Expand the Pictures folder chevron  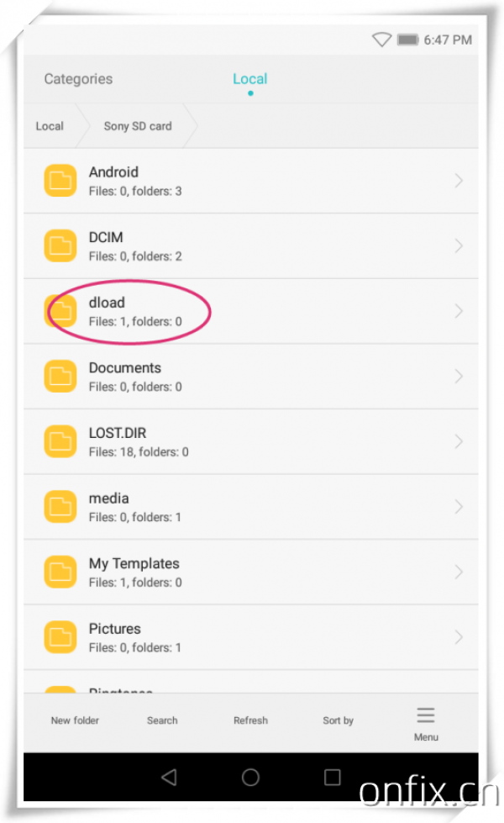[x=458, y=637]
